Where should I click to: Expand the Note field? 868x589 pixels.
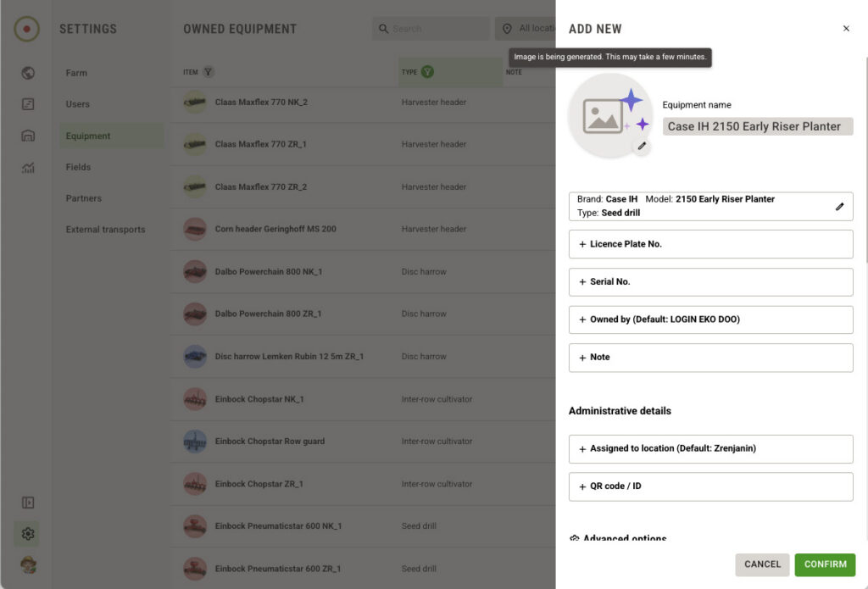click(711, 358)
